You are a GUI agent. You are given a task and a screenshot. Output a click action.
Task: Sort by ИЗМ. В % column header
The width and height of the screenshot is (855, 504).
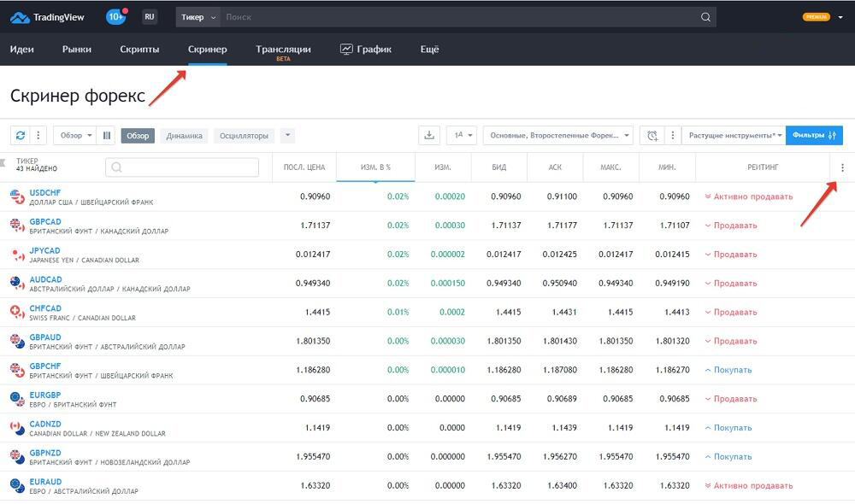click(375, 167)
